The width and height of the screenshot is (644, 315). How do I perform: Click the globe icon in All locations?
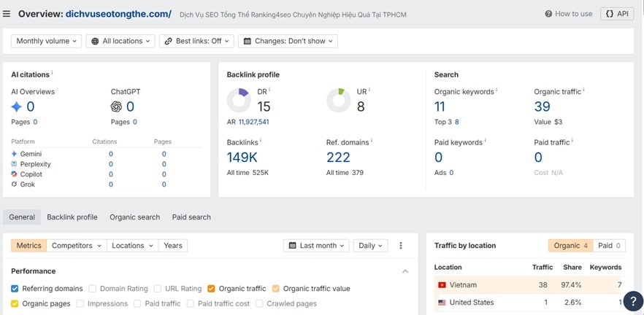pos(95,41)
